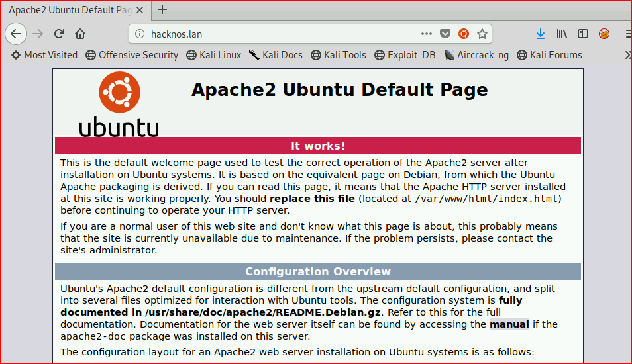Save page to Pocket
This screenshot has height=364, width=632.
(445, 34)
